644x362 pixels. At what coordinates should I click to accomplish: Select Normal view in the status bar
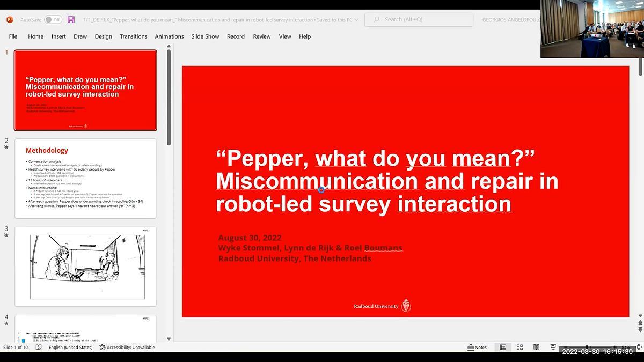click(503, 347)
